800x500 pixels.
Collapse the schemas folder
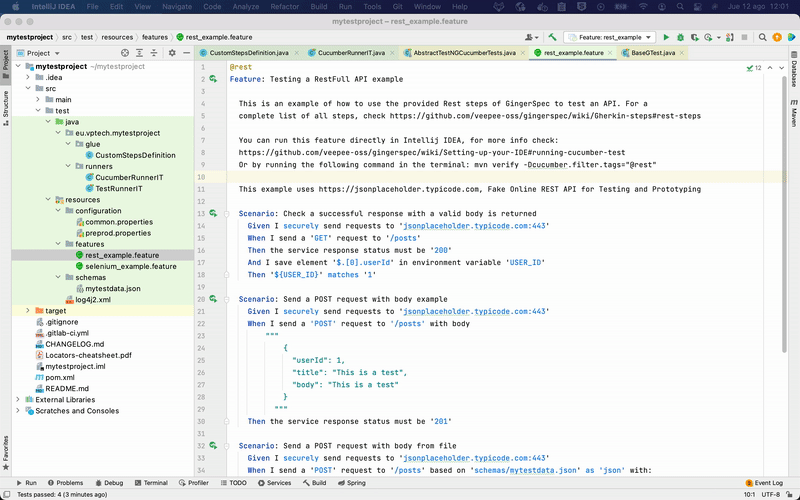pos(58,278)
